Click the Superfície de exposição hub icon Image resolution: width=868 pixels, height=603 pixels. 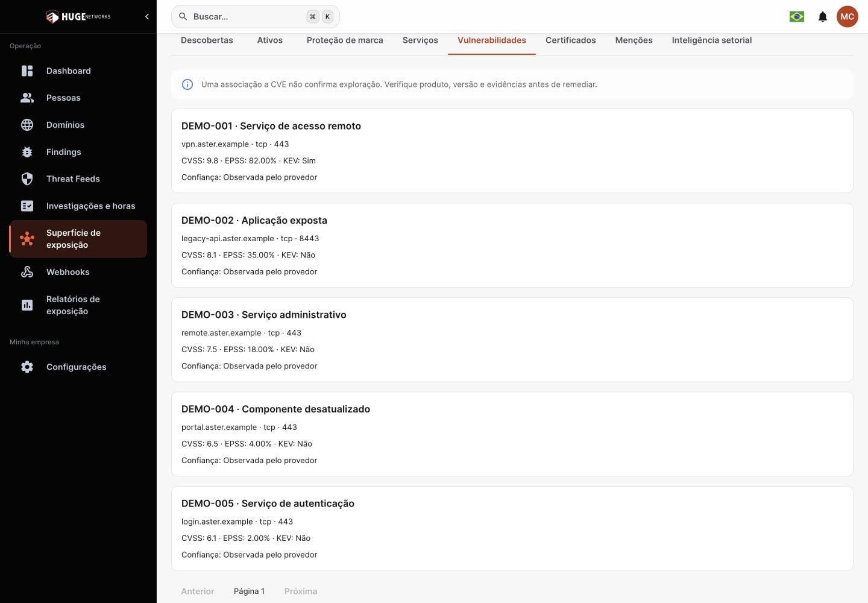[x=27, y=239]
